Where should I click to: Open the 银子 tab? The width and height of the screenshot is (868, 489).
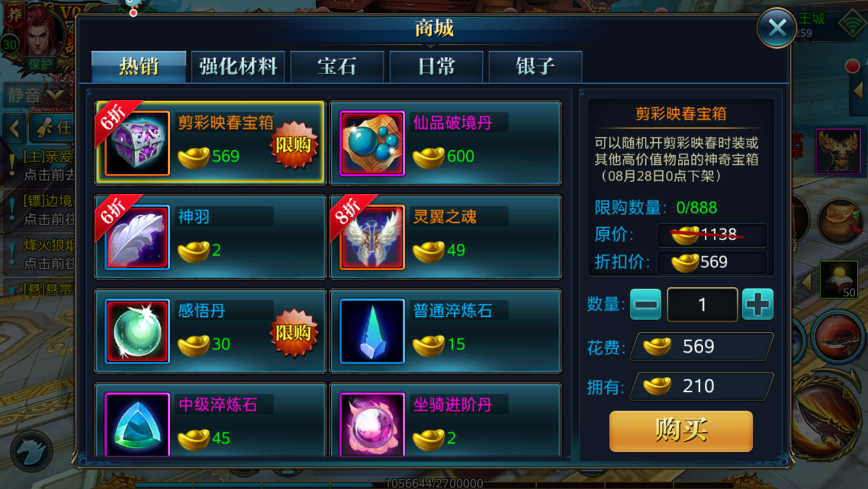pyautogui.click(x=535, y=67)
